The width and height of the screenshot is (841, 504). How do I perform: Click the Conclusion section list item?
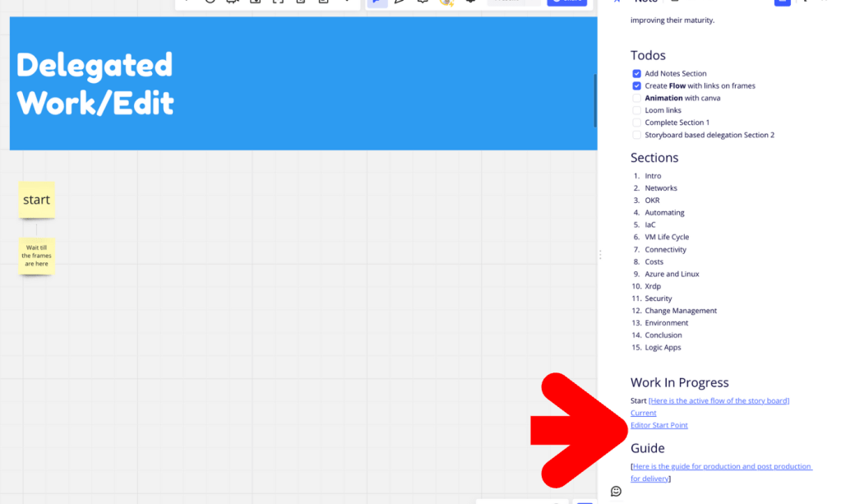[663, 335]
